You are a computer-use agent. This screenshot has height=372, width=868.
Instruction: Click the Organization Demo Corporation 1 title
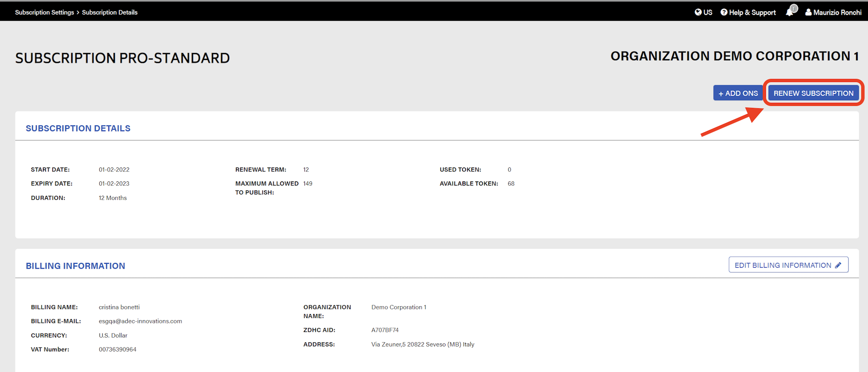tap(734, 56)
